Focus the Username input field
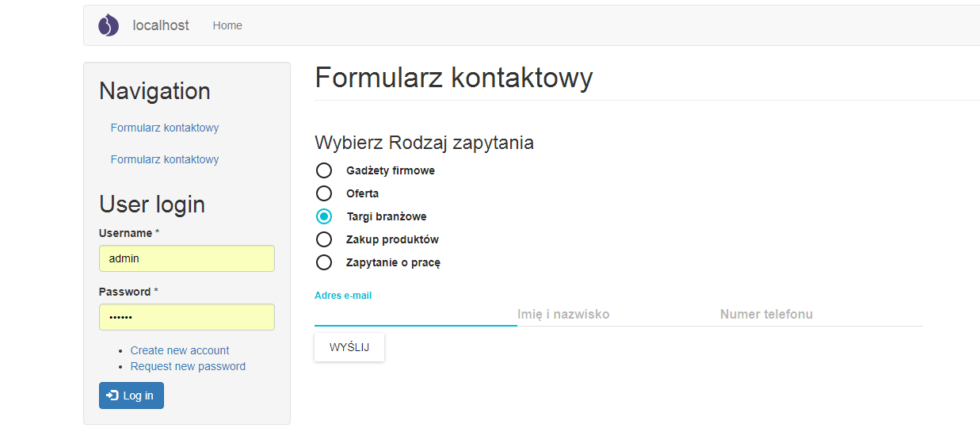The image size is (980, 428). (x=187, y=258)
